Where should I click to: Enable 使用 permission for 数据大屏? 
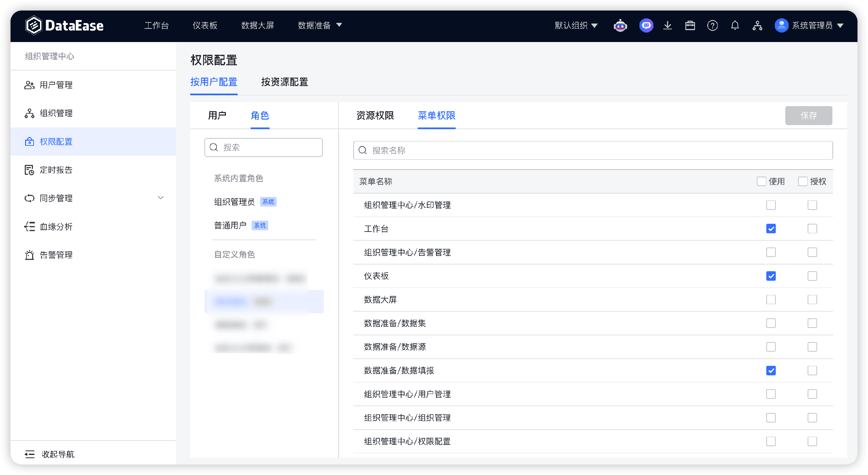tap(771, 300)
